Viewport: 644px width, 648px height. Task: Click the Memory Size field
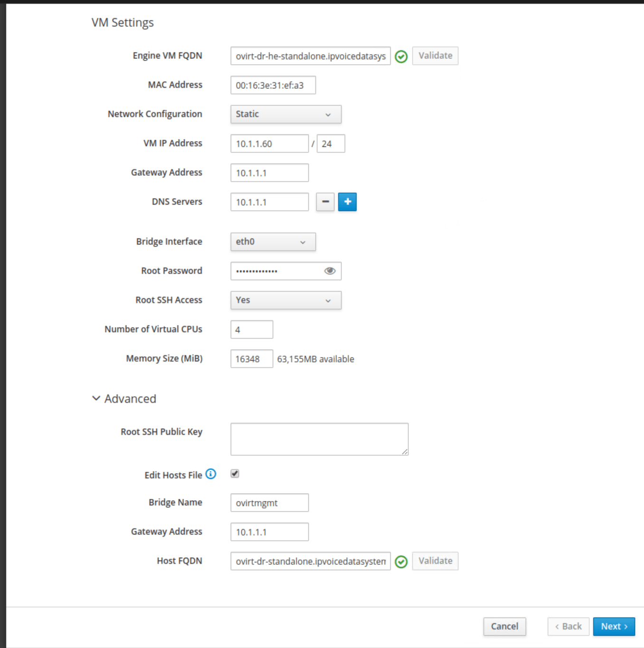point(251,359)
